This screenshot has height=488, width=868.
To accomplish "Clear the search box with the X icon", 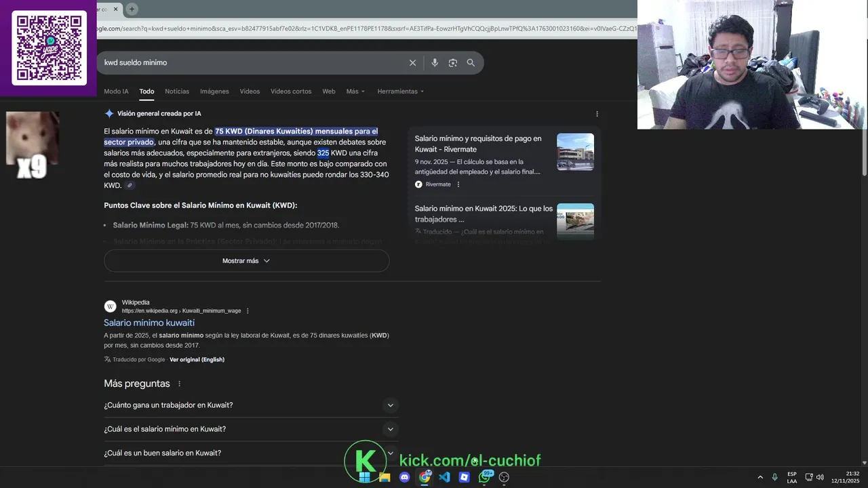I will (412, 62).
